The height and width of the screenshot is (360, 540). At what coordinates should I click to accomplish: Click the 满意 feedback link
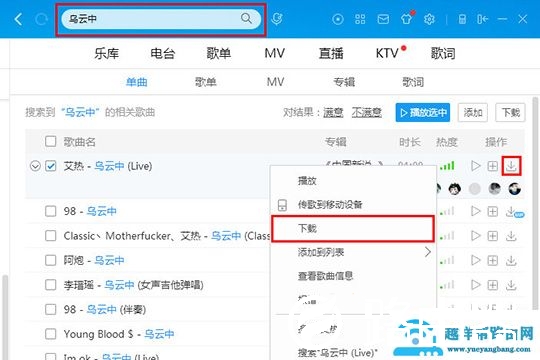click(x=333, y=112)
